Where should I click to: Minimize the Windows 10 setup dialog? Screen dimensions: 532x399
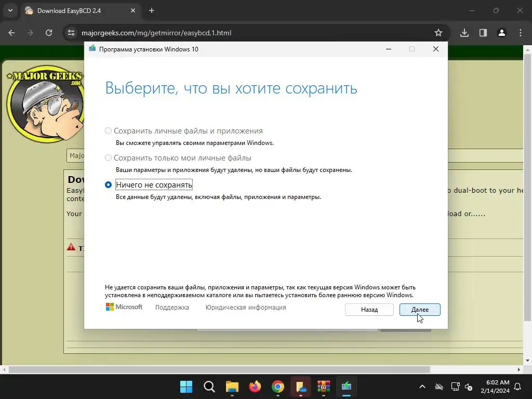coord(389,49)
